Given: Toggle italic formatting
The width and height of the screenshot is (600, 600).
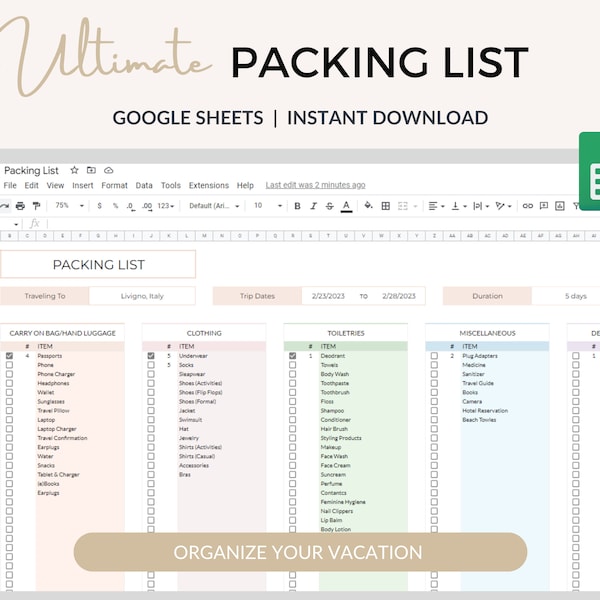Looking at the screenshot, I should [x=313, y=206].
